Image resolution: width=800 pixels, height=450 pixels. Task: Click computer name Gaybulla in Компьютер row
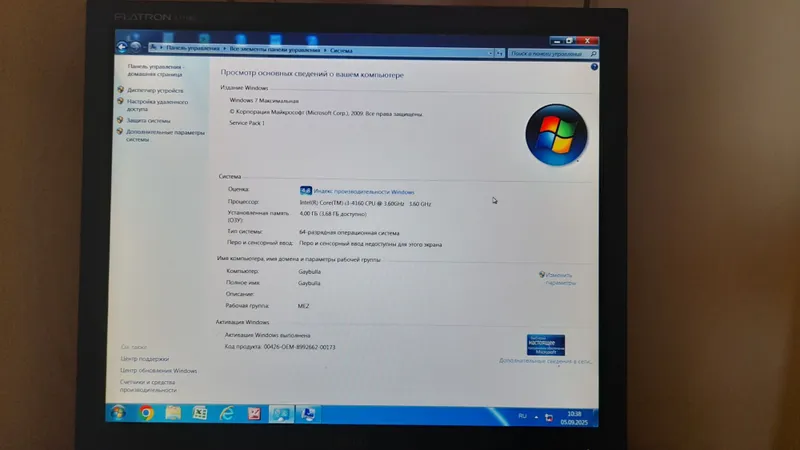(309, 271)
